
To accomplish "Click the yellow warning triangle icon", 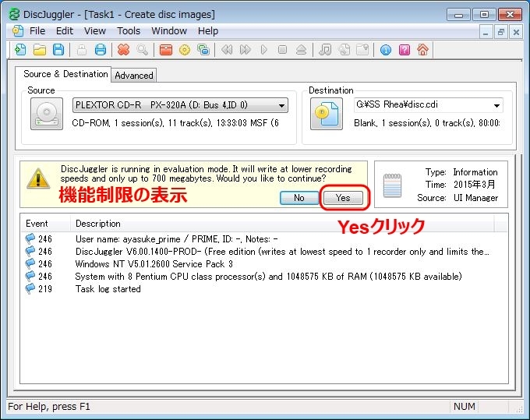I will point(38,178).
